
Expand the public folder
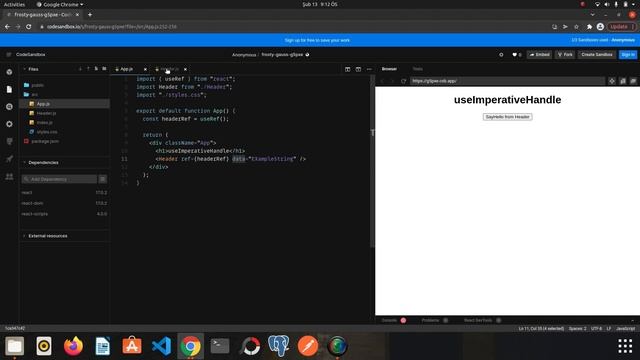(x=37, y=85)
